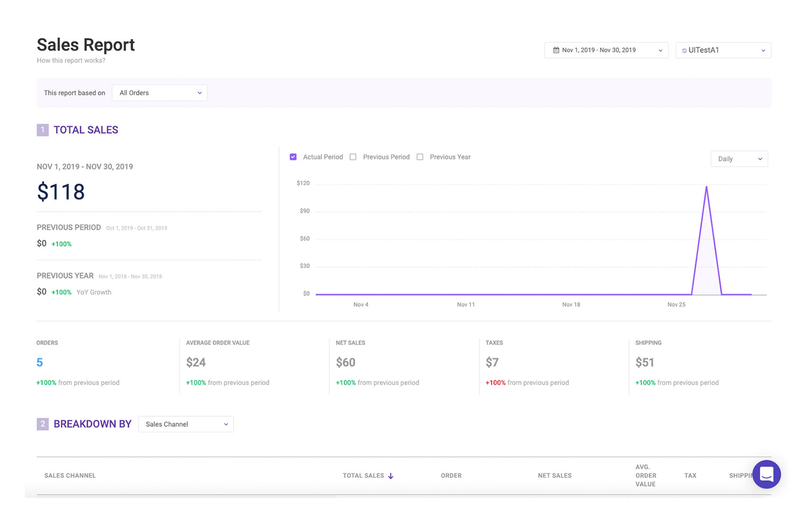Screen dimensions: 812x529
Task: Click the Tax column header
Action: 690,476
